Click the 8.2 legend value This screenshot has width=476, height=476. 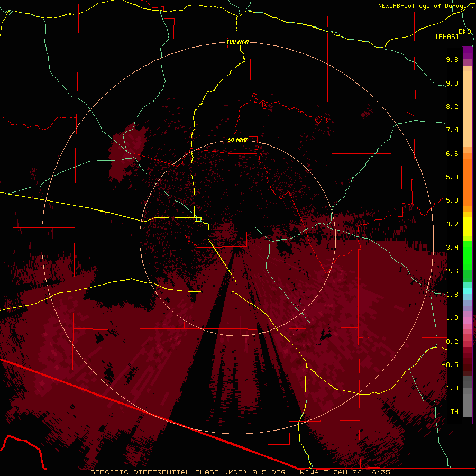(x=452, y=106)
